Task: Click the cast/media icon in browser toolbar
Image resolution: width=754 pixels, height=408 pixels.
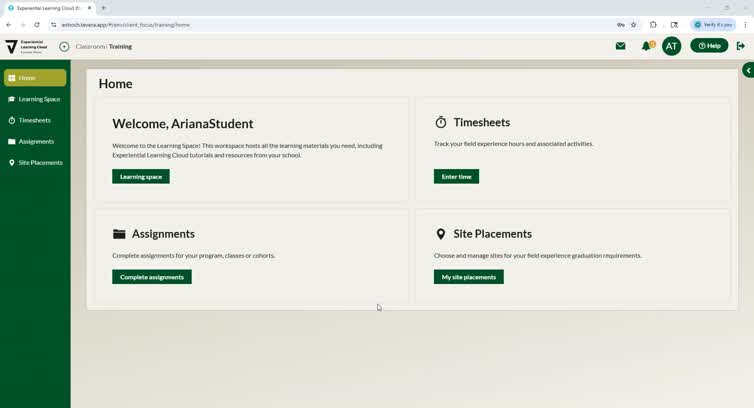Action: pyautogui.click(x=674, y=25)
